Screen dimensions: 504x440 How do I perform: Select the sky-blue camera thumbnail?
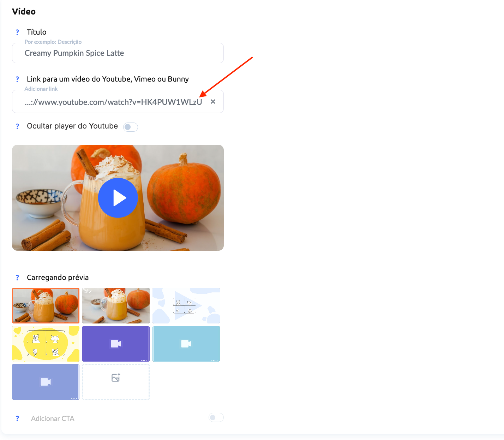[186, 344]
